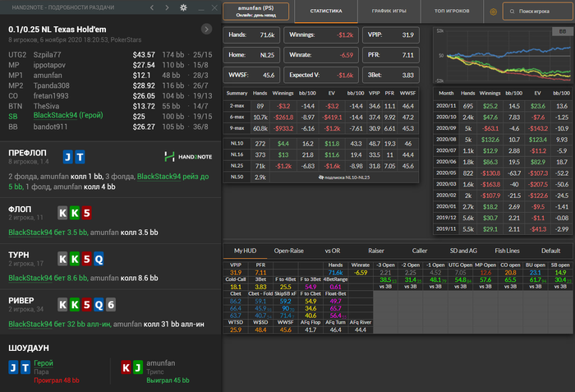This screenshot has width=575, height=392.
Task: Open the Топ игроков tab
Action: point(454,12)
